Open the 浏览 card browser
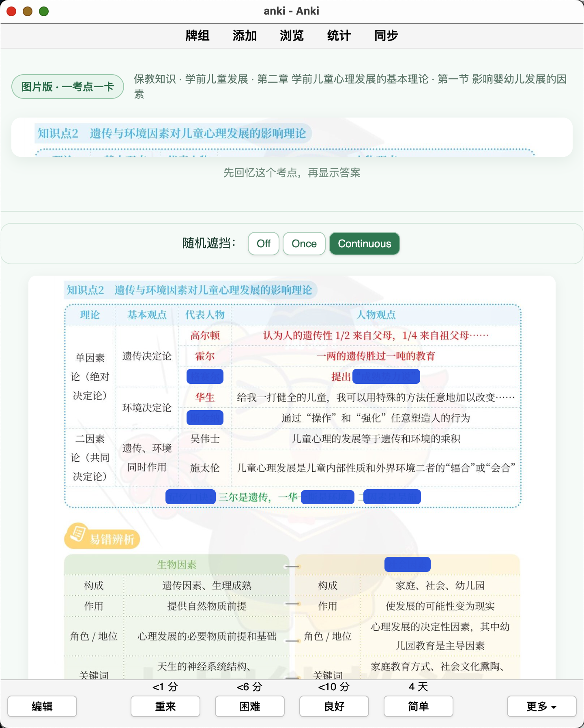The height and width of the screenshot is (728, 584). point(292,36)
